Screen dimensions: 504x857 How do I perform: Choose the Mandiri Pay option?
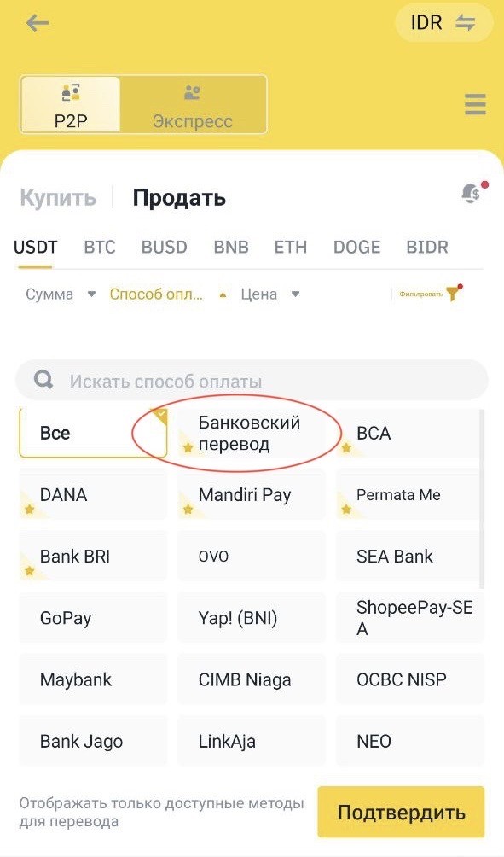(x=252, y=494)
